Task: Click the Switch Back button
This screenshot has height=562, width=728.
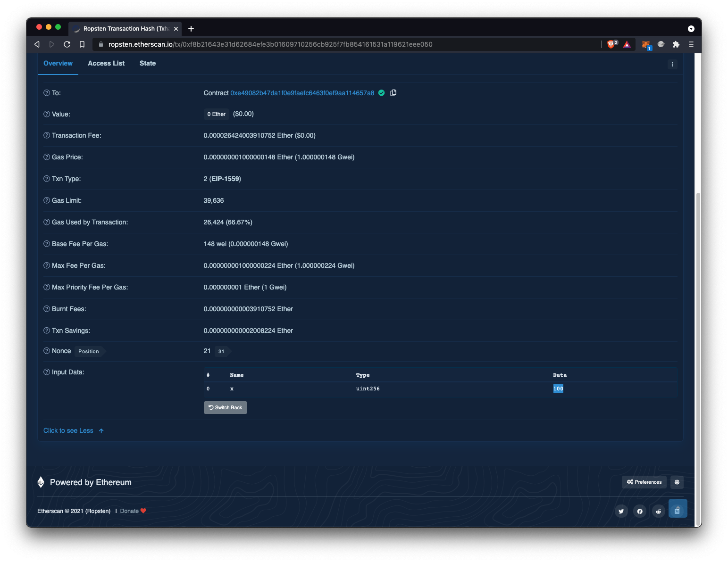Action: pyautogui.click(x=226, y=407)
